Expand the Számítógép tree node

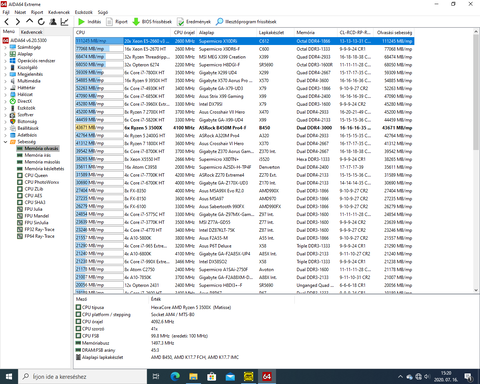coord(5,47)
